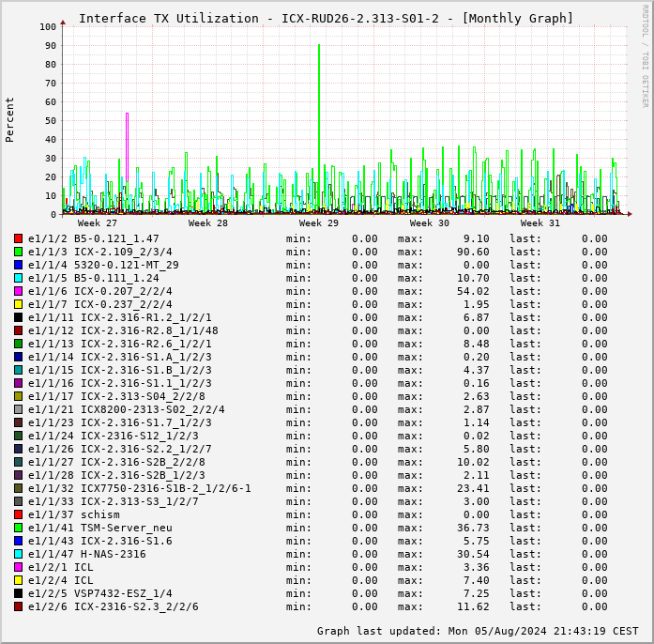
Task: Select the cyan swatch beside e1/1/5 B5-0.111_1.24
Action: coord(18,278)
